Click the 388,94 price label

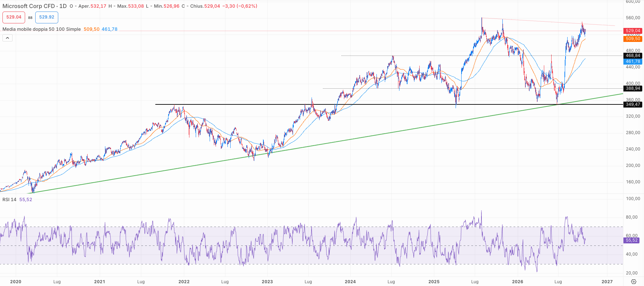click(x=633, y=88)
